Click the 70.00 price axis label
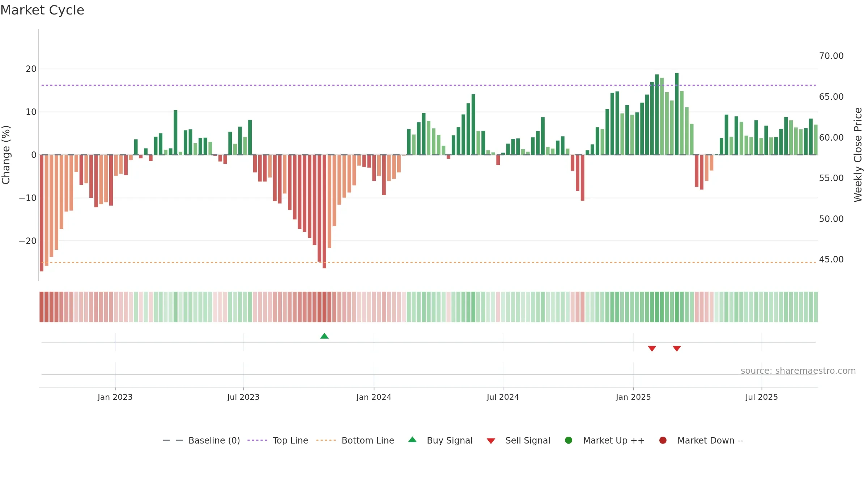This screenshot has width=868, height=488. (x=831, y=56)
